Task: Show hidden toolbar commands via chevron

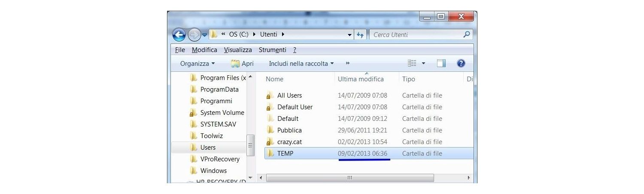Action: click(347, 64)
